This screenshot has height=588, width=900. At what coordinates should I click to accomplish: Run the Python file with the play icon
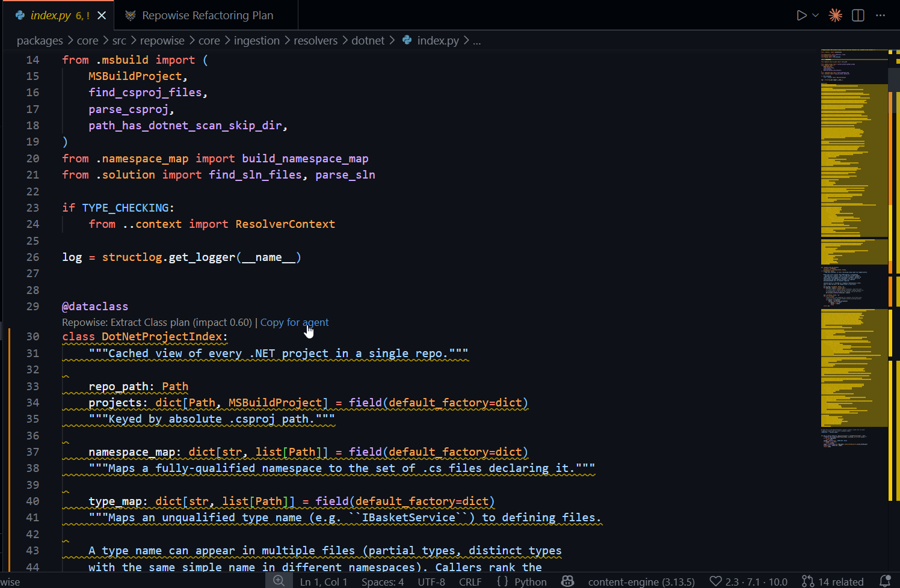[801, 16]
